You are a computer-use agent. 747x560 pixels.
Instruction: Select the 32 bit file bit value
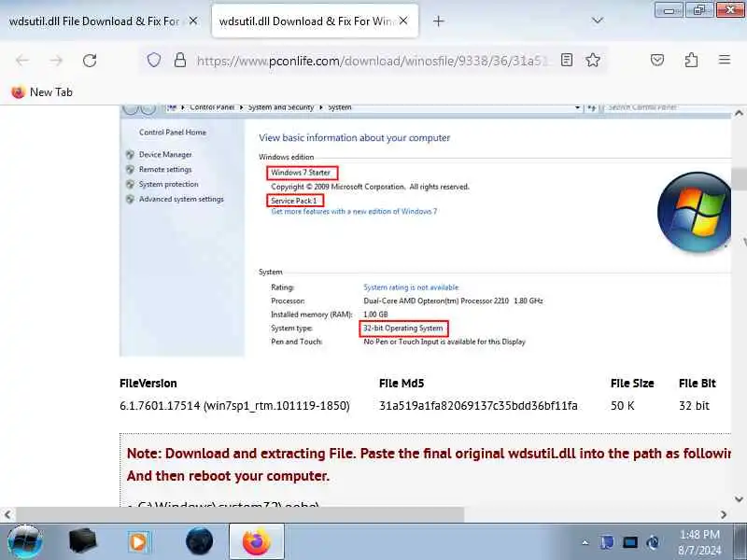point(694,406)
